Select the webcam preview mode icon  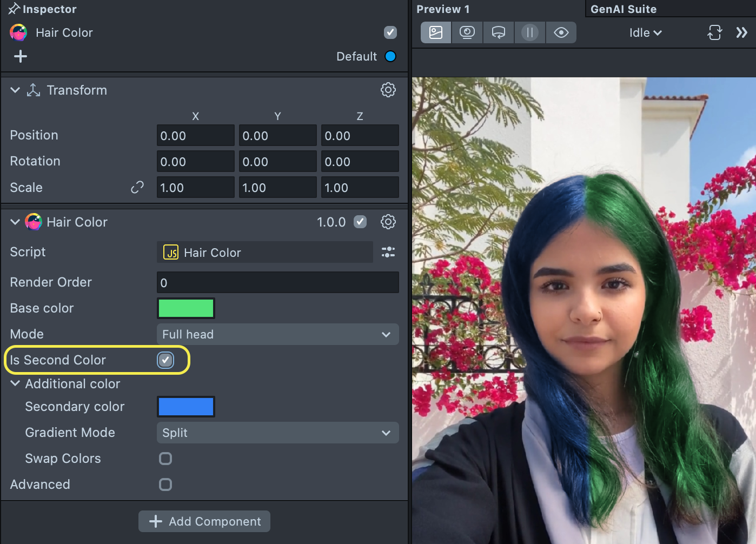point(467,32)
